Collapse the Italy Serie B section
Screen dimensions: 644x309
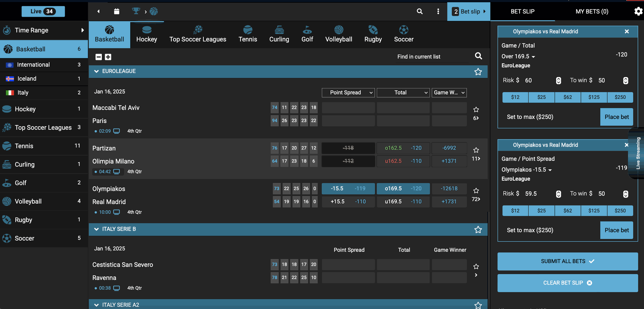click(x=97, y=229)
